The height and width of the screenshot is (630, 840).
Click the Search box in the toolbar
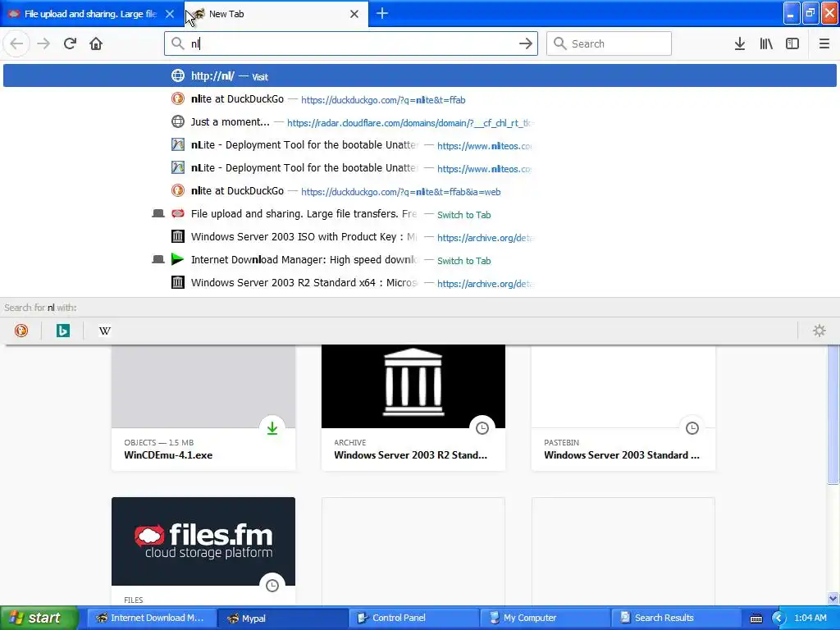click(x=609, y=43)
